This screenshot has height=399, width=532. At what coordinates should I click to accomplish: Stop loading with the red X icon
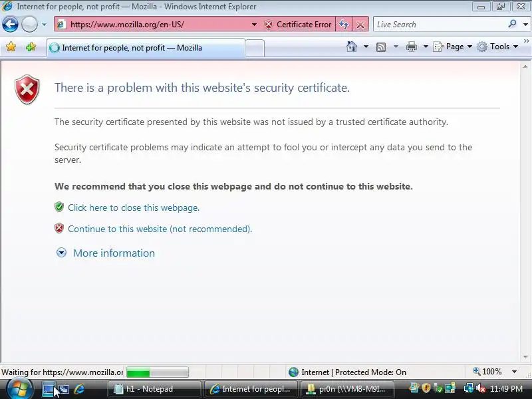point(360,25)
